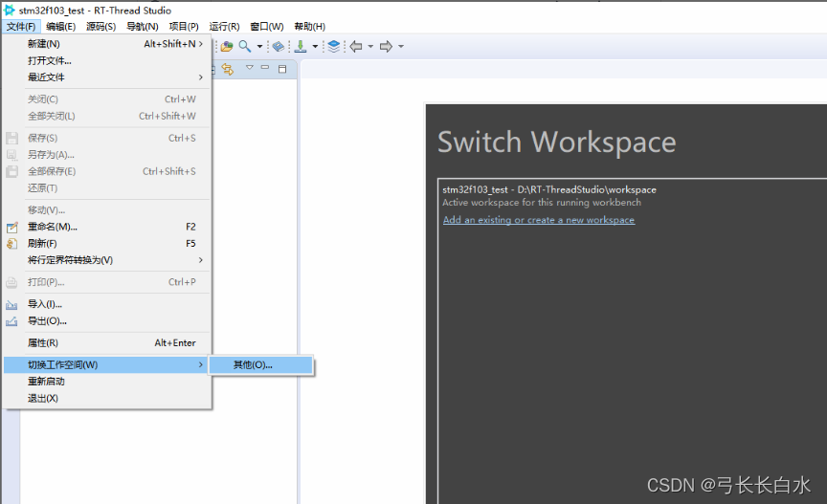827x504 pixels.
Task: Open the 源码(S) menu
Action: coord(101,27)
